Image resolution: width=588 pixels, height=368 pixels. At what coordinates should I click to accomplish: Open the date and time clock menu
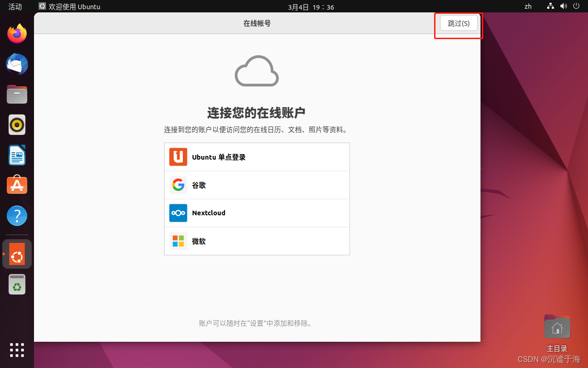coord(311,7)
